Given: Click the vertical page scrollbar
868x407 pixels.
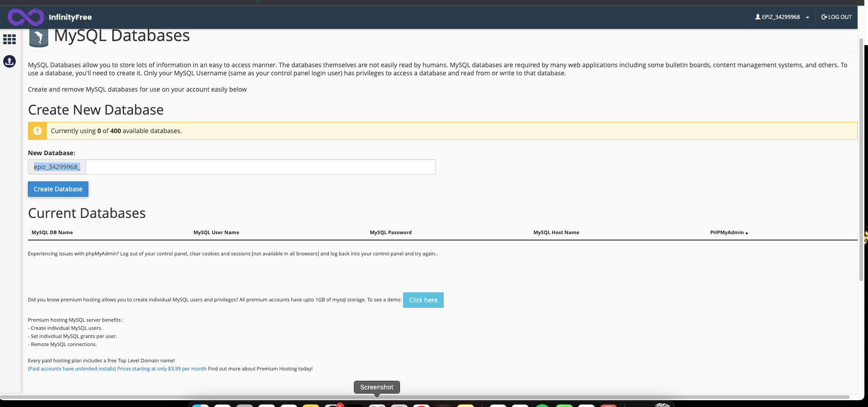Looking at the screenshot, I should tap(861, 160).
